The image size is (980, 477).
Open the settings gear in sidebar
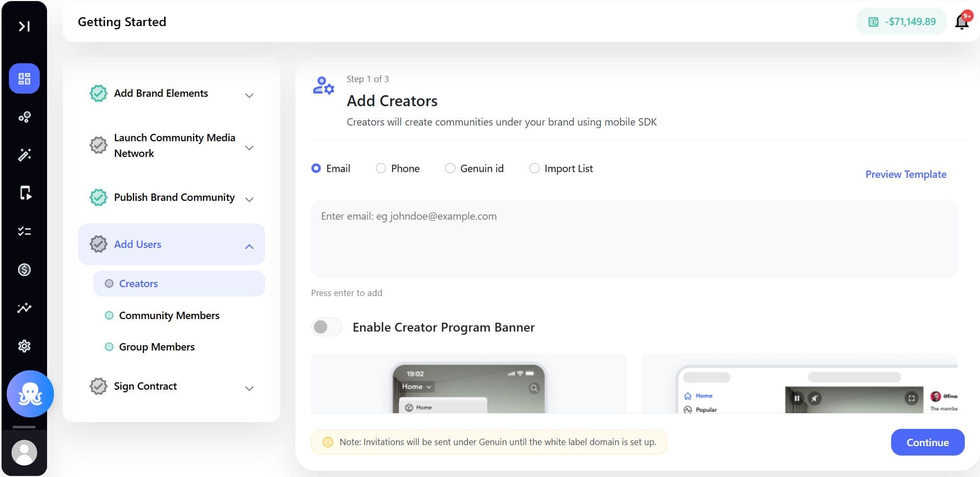pyautogui.click(x=24, y=346)
